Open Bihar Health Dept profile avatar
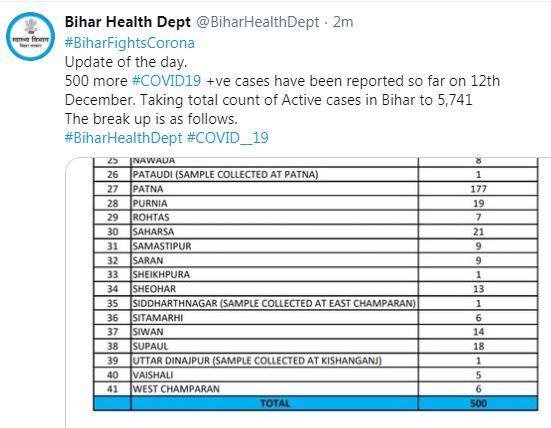This screenshot has width=551, height=428. (31, 36)
